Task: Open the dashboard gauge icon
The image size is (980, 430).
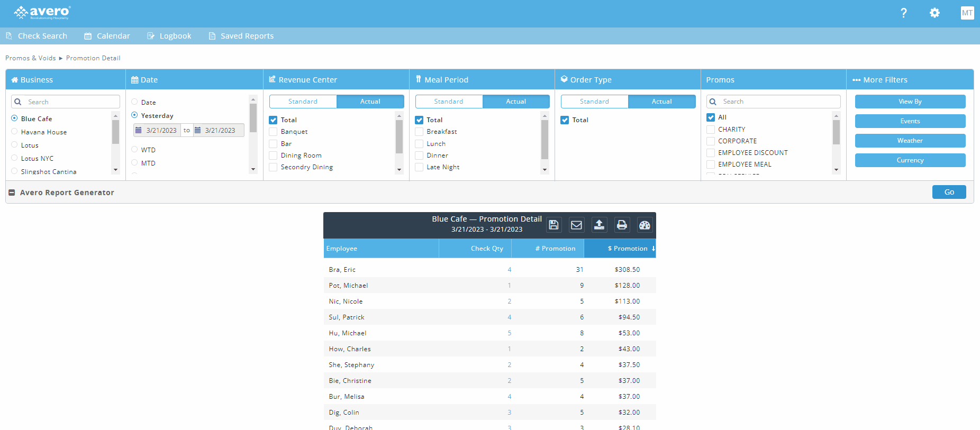Action: click(x=645, y=225)
